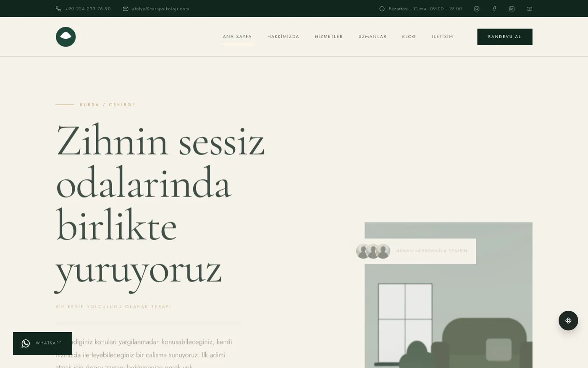Click the email envelope icon
Image resolution: width=588 pixels, height=368 pixels.
point(126,9)
